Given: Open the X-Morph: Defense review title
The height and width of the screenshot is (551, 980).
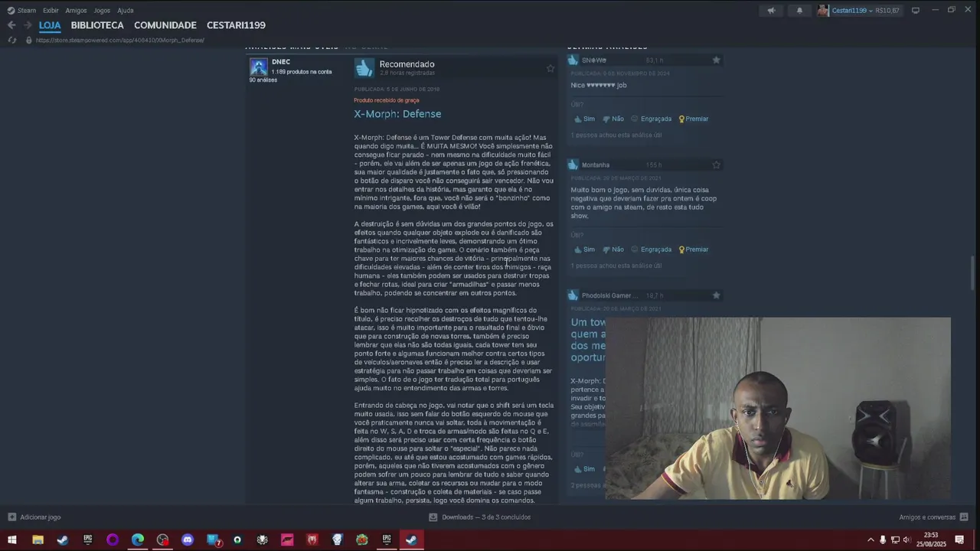Looking at the screenshot, I should pos(397,114).
